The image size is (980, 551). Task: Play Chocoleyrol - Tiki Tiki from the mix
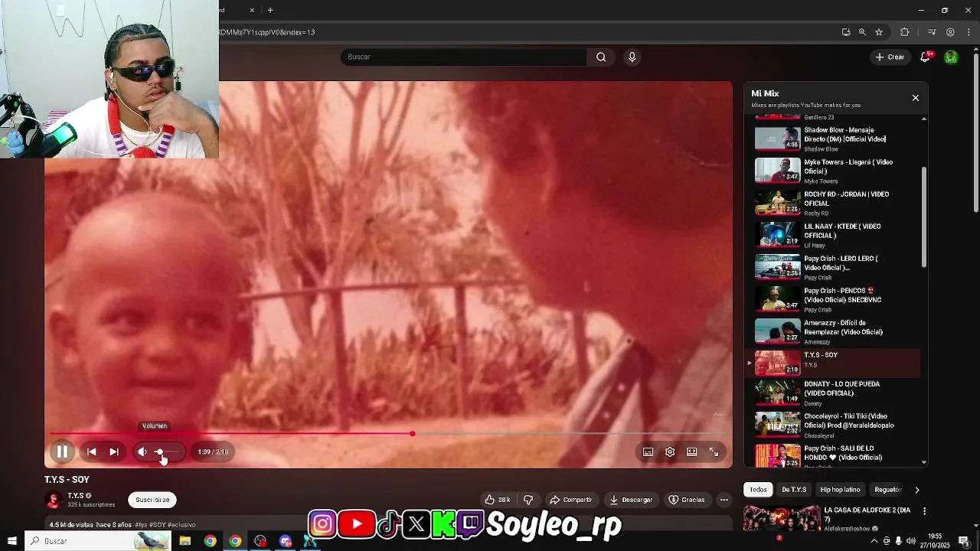(x=836, y=425)
